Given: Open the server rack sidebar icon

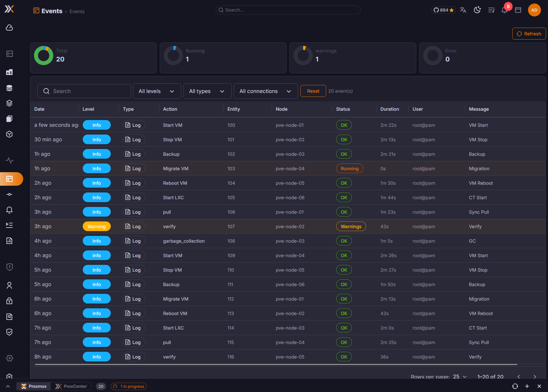Looking at the screenshot, I should click(x=9, y=54).
